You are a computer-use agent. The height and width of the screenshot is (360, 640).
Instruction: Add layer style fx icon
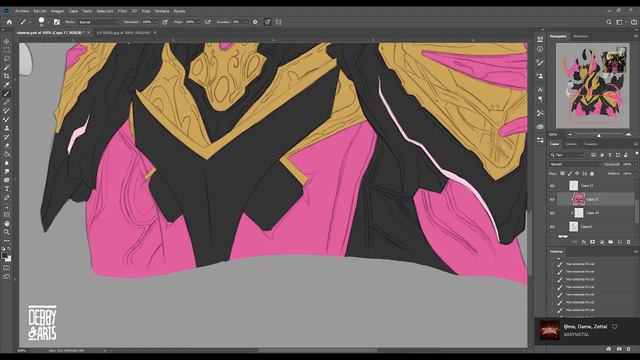point(584,242)
